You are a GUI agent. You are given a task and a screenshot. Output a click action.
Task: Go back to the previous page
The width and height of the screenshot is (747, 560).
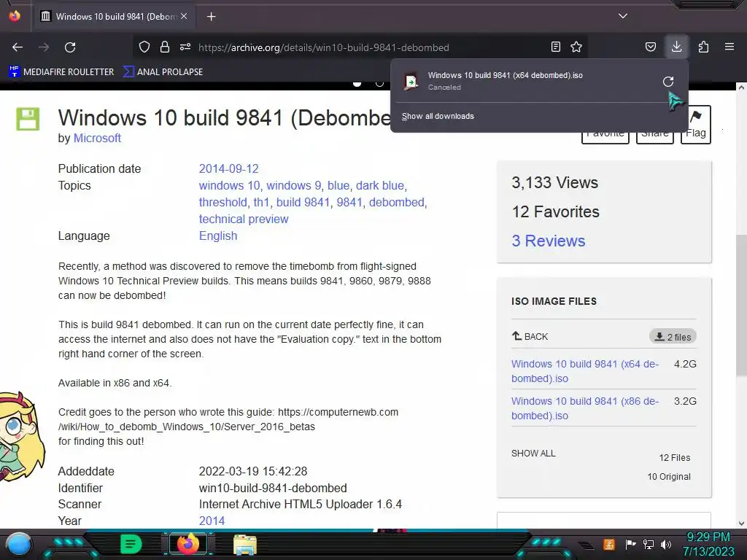(x=18, y=47)
